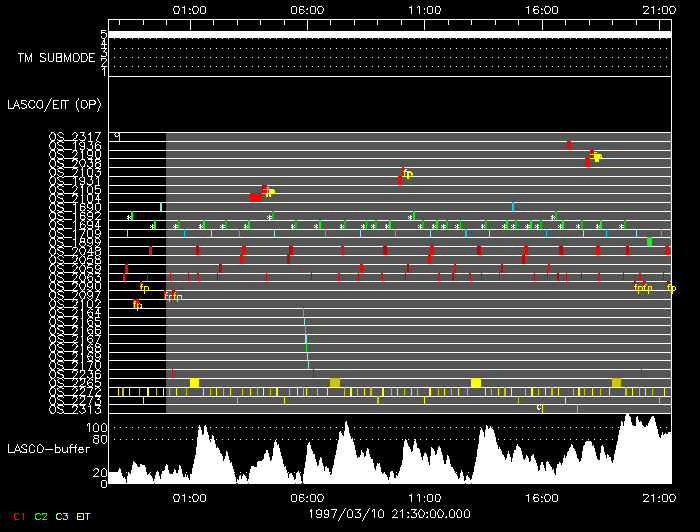Image resolution: width=700 pixels, height=532 pixels.
Task: Click the C1 red legend label
Action: (19, 515)
